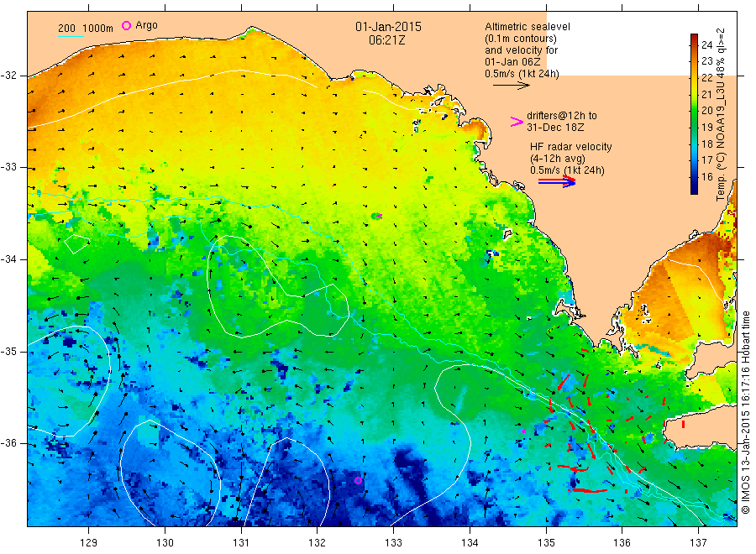Click the "(4-12h avg)" text
The width and height of the screenshot is (756, 554).
click(558, 159)
